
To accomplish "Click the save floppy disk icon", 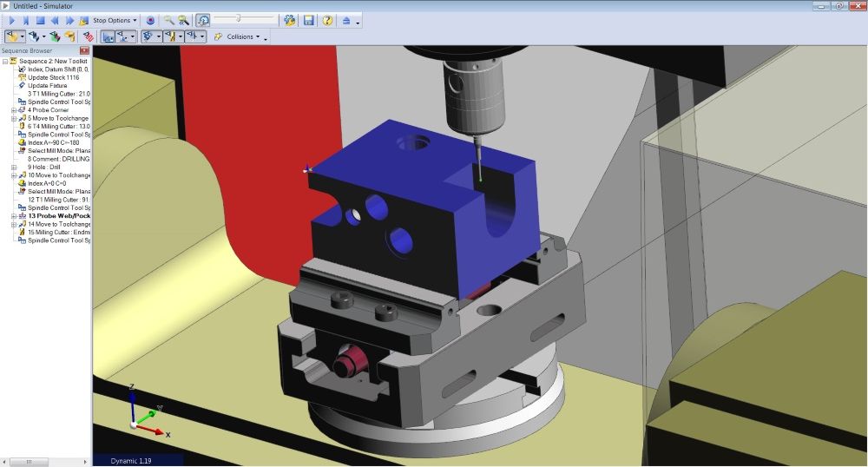I will [x=309, y=20].
